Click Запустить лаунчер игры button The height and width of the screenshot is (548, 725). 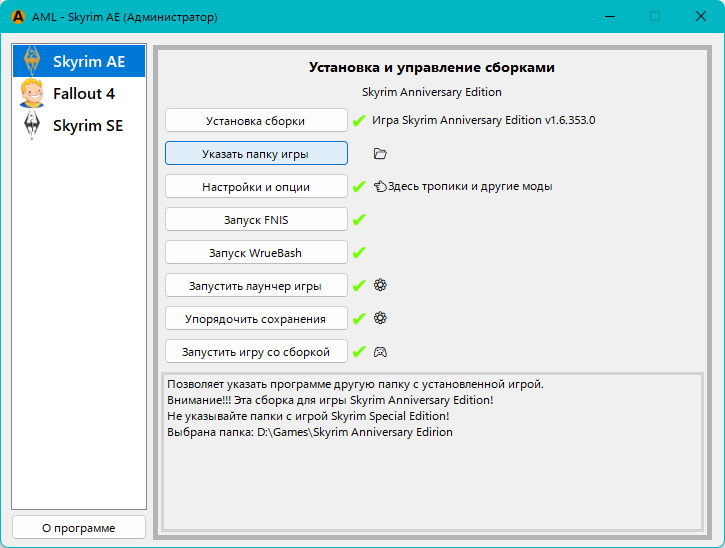[256, 286]
